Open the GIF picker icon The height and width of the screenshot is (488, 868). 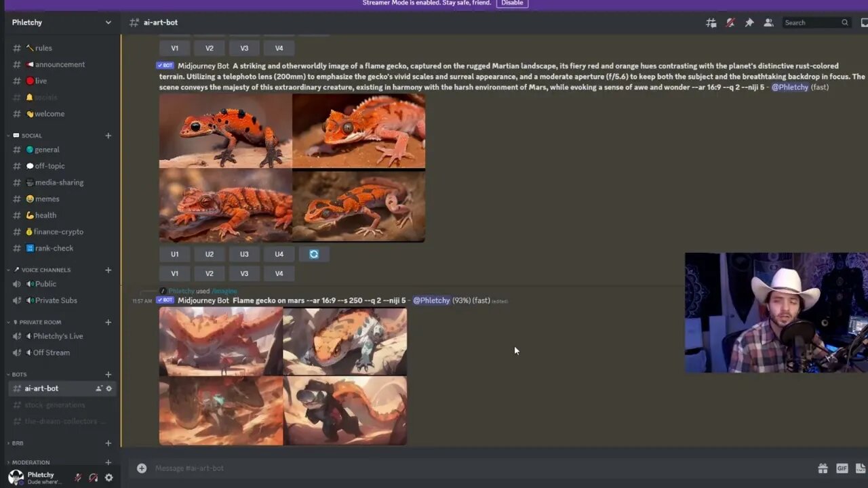click(x=842, y=468)
